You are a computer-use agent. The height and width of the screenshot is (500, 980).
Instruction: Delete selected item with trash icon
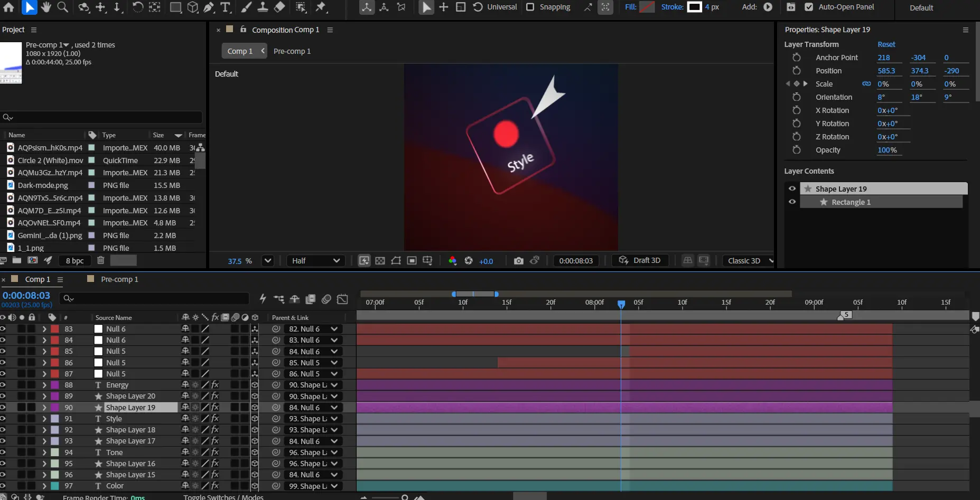(x=100, y=260)
